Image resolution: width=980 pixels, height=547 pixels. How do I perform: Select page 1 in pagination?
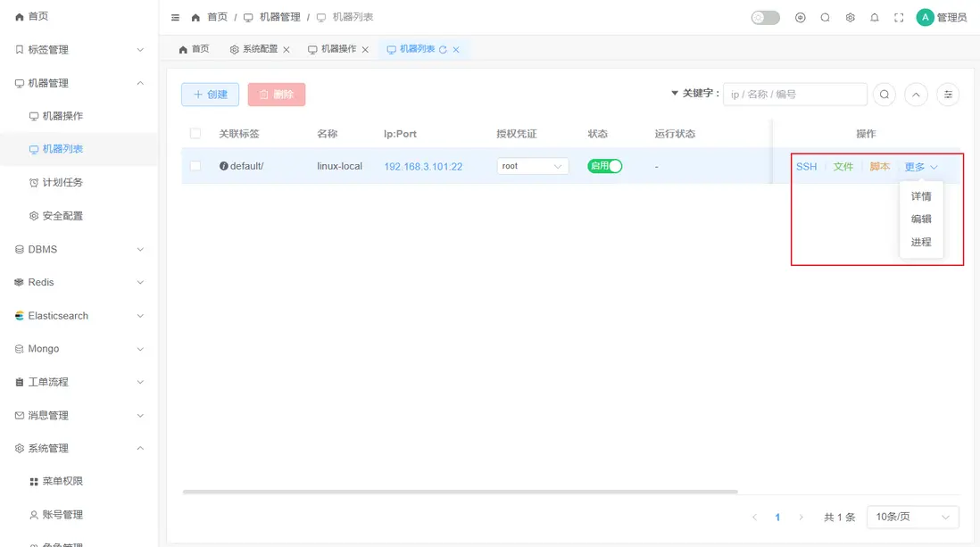coord(777,517)
